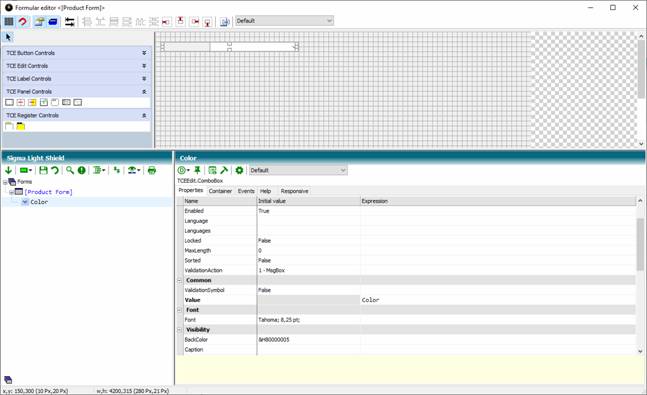Image resolution: width=647 pixels, height=395 pixels.
Task: Click the green gear settings icon
Action: point(239,170)
